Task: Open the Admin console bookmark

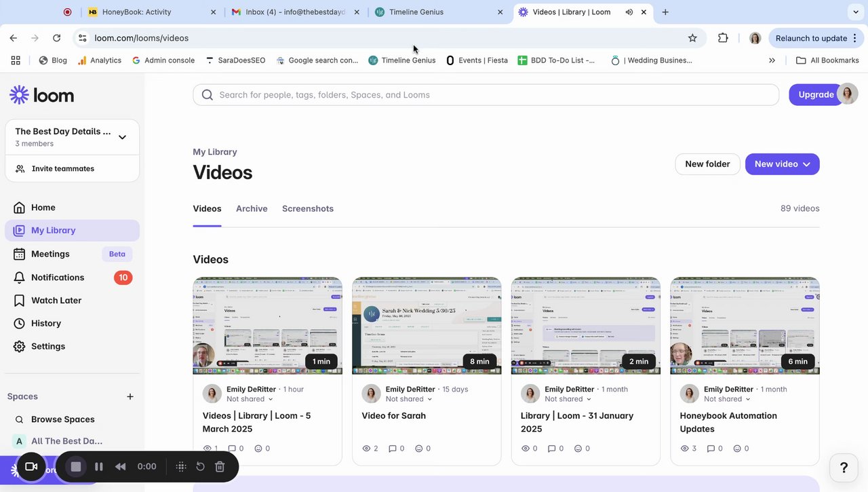Action: [163, 60]
